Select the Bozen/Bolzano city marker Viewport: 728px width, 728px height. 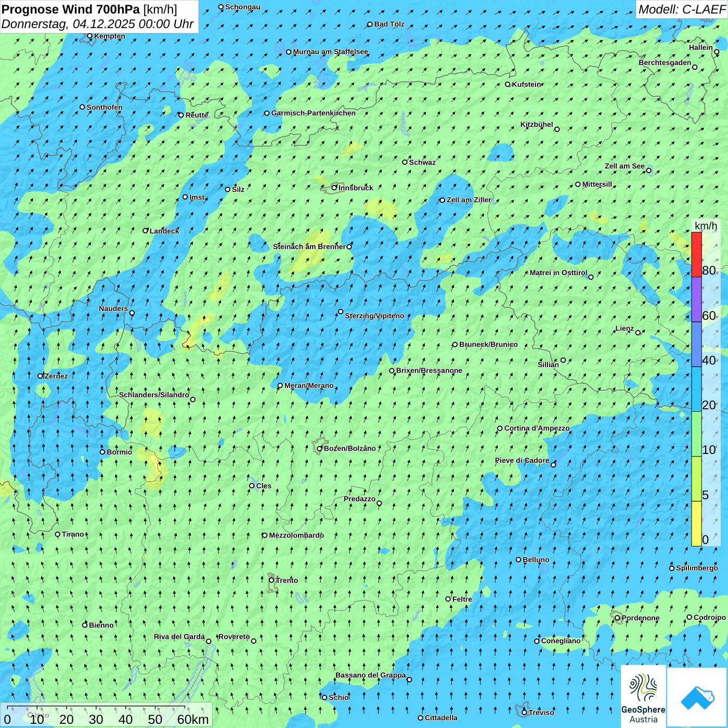tap(320, 448)
